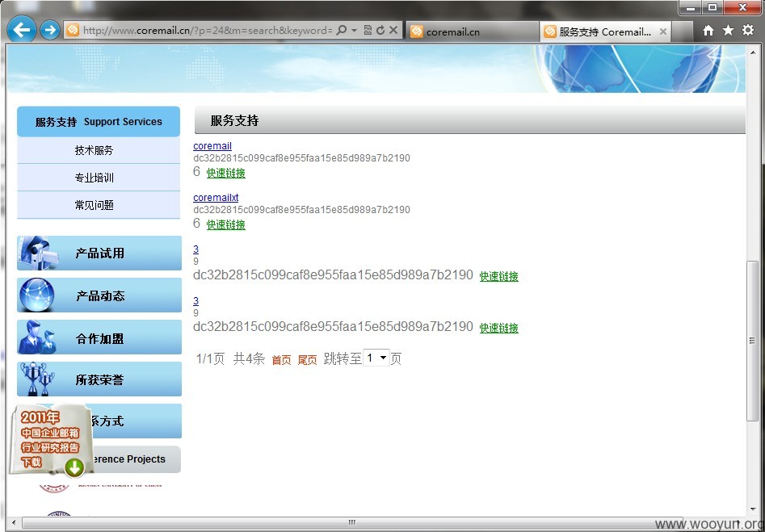The height and width of the screenshot is (532, 765).
Task: Open the address bar autocomplete dropdown arrow
Action: click(354, 30)
